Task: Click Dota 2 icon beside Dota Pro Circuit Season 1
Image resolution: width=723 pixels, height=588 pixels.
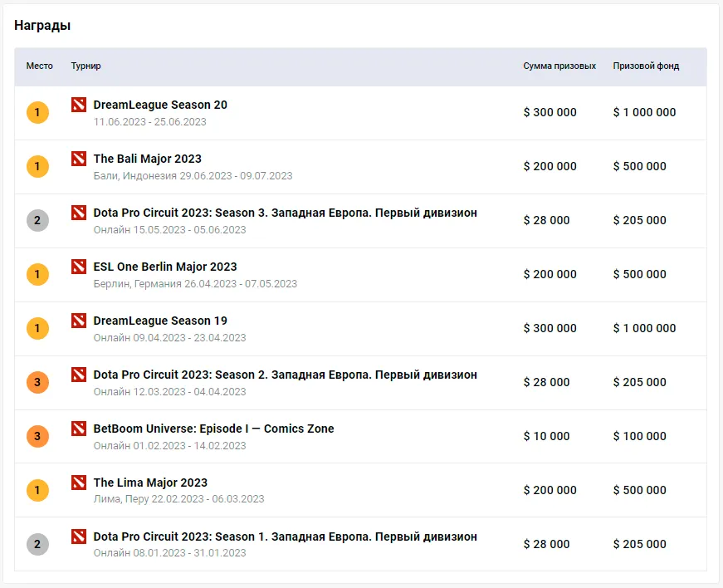Action: pos(79,537)
